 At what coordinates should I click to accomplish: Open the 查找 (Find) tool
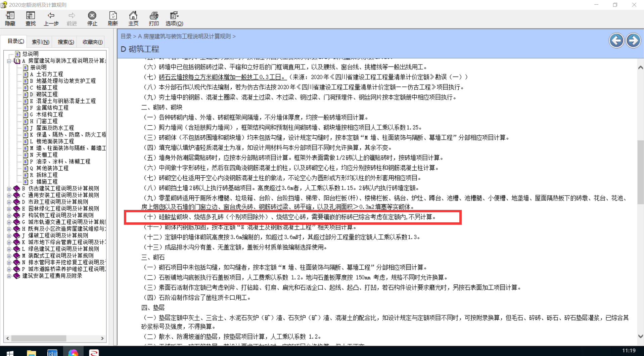(x=31, y=18)
